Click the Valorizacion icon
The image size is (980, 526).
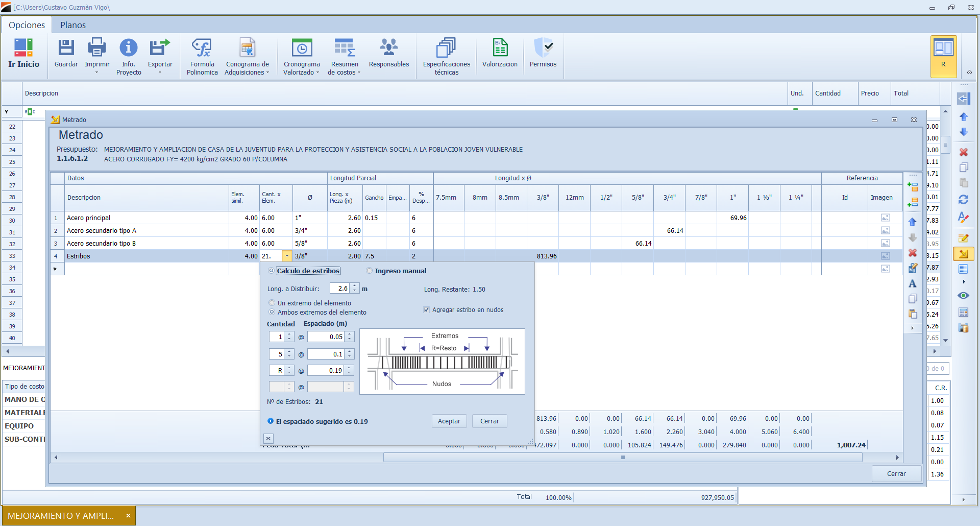tap(500, 49)
